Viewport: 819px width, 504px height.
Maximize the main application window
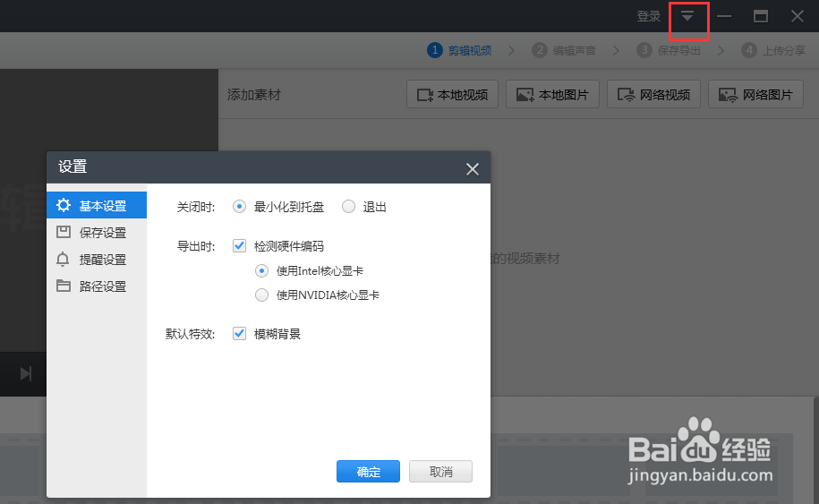point(761,17)
